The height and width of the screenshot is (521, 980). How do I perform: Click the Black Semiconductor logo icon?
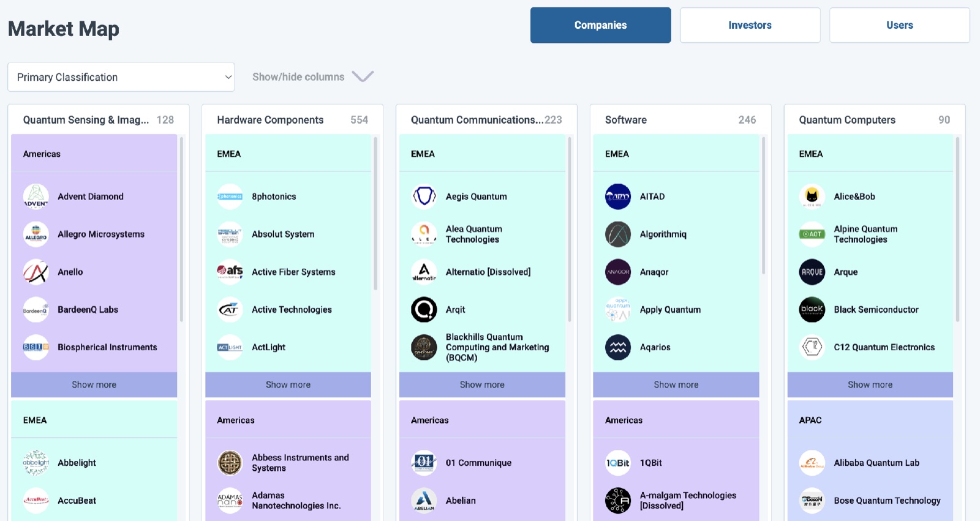point(812,310)
